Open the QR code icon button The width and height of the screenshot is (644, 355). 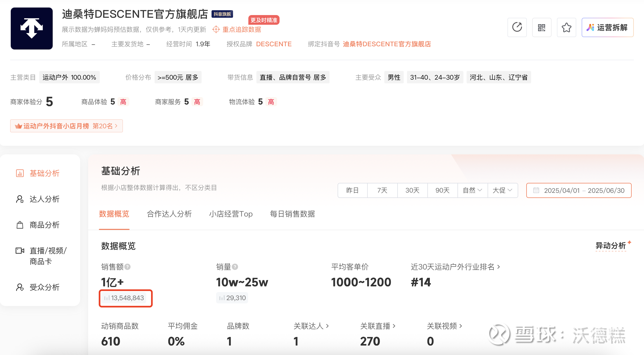(x=542, y=27)
